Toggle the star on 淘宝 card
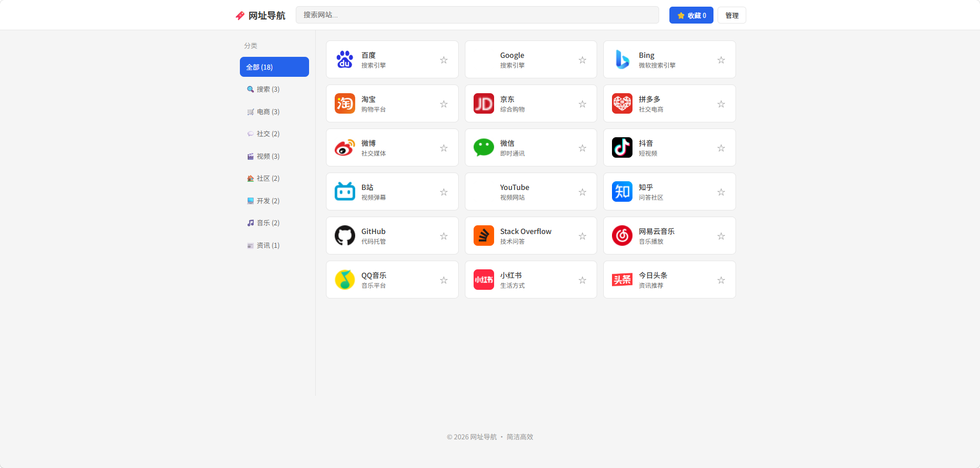 tap(444, 104)
